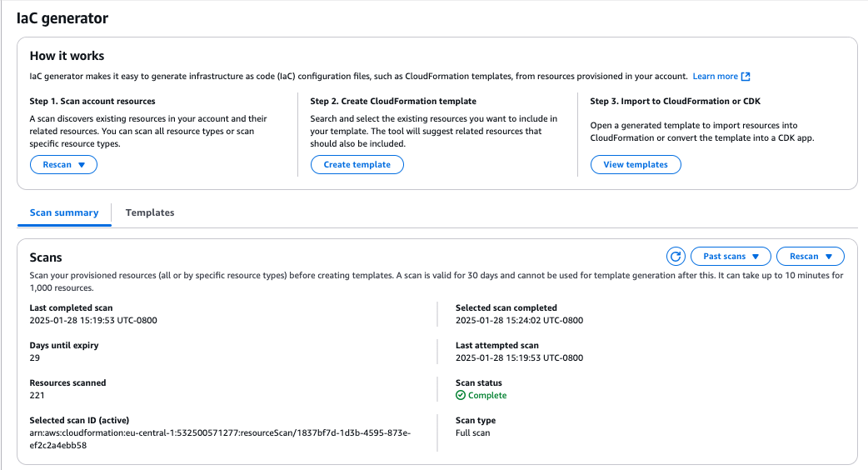This screenshot has width=868, height=470.
Task: Click the Scans section heading
Action: (x=46, y=257)
